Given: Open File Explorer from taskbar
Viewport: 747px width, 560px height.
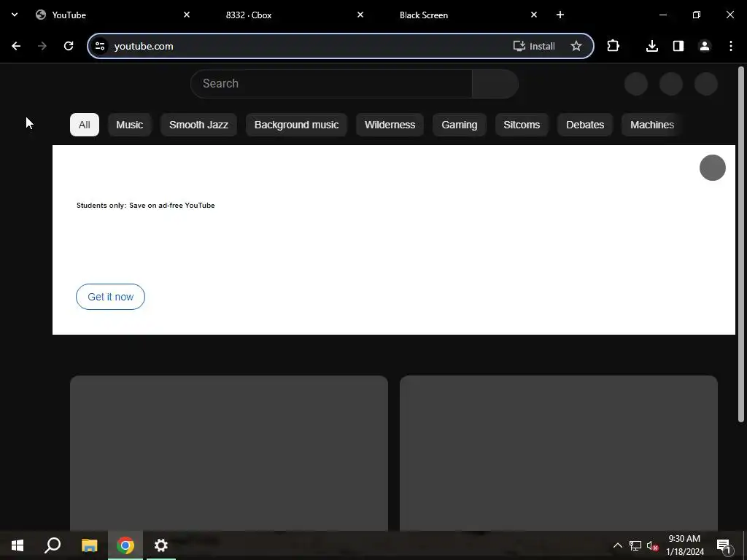Looking at the screenshot, I should click(89, 545).
